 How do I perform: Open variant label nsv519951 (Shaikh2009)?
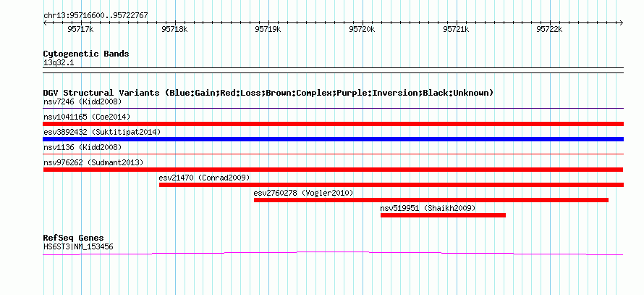pos(428,208)
